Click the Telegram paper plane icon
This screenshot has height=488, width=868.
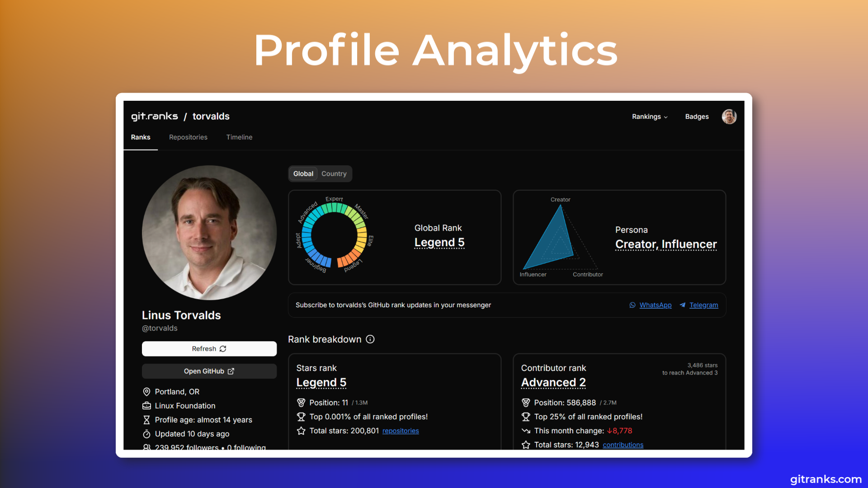[683, 305]
